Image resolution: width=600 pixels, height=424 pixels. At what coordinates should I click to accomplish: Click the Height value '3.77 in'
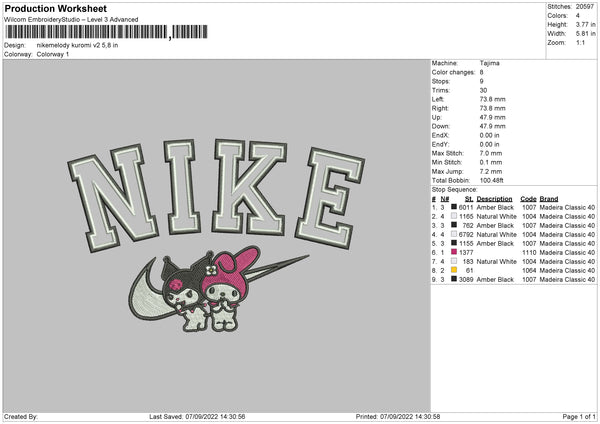[x=585, y=24]
